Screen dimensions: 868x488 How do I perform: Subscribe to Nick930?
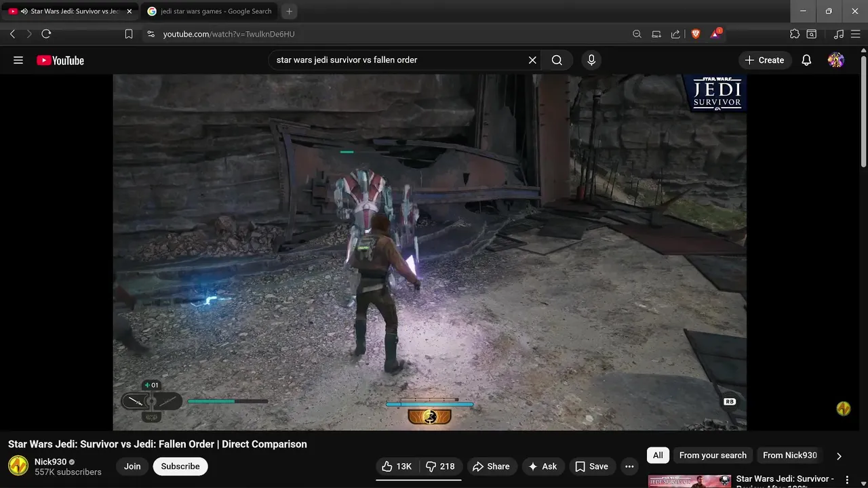180,466
